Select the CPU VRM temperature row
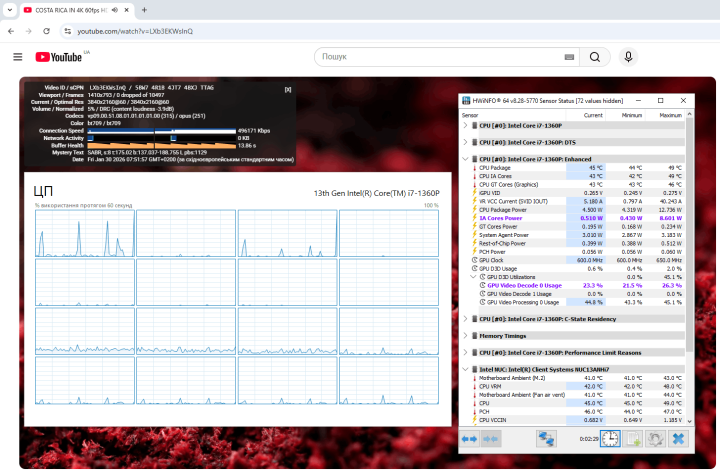The width and height of the screenshot is (720, 473). pos(577,386)
